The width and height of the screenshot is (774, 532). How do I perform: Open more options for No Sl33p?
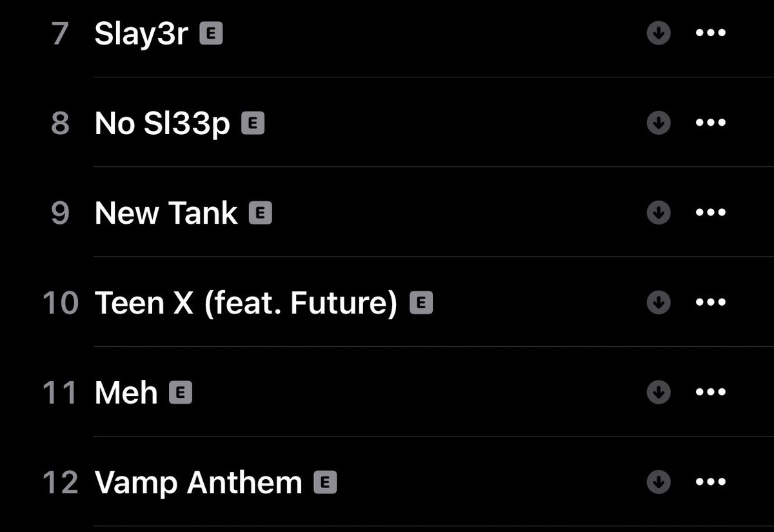(x=711, y=123)
